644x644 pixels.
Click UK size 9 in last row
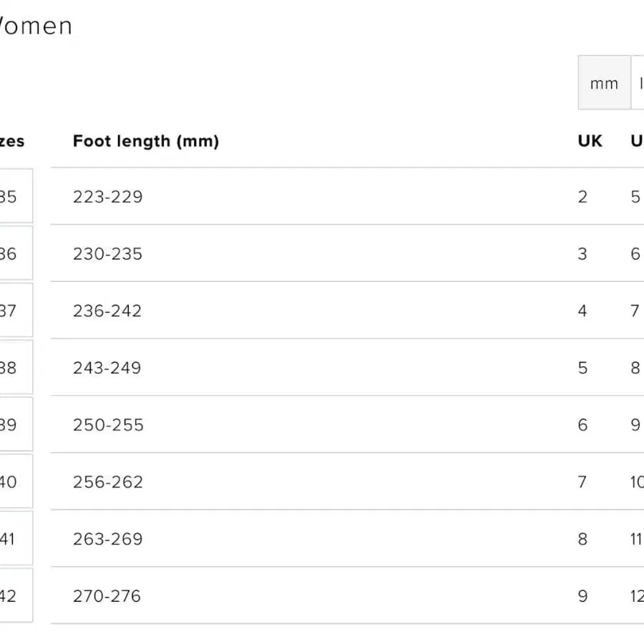coord(582,596)
